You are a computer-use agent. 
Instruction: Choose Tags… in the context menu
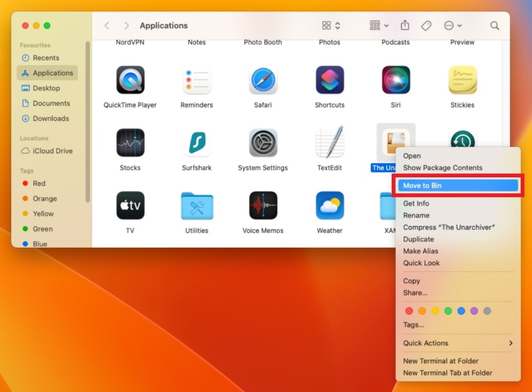[458, 324]
